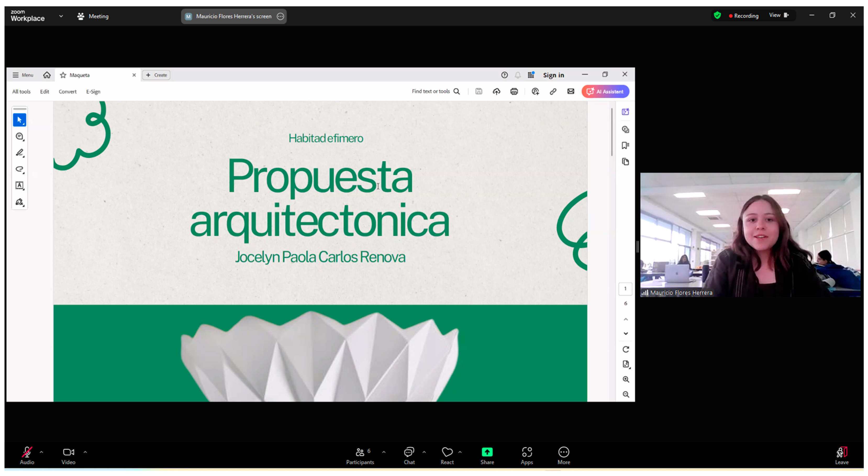The height and width of the screenshot is (476, 868).
Task: Open the meeting security shield icon
Action: point(717,15)
